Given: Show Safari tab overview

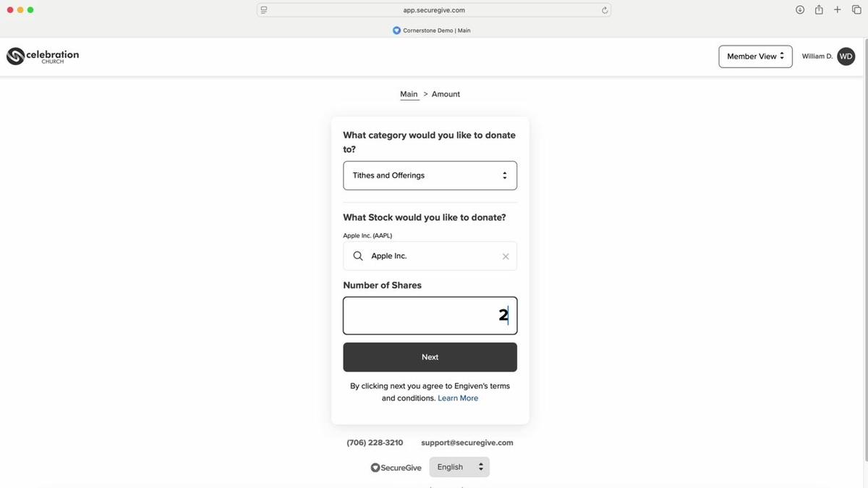Looking at the screenshot, I should [856, 10].
